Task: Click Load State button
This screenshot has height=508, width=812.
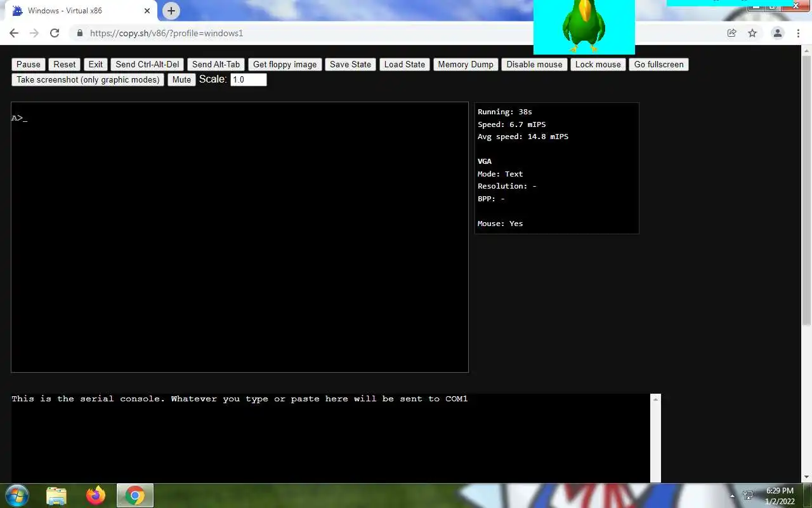Action: pos(405,64)
